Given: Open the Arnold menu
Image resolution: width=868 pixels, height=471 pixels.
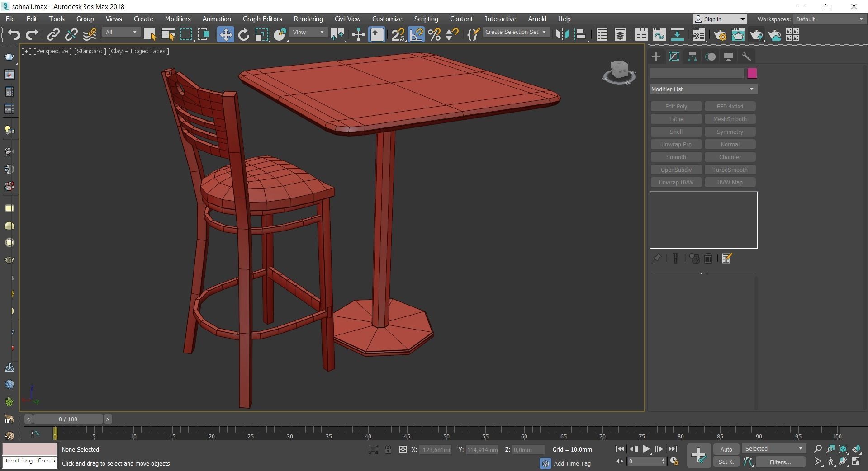Looking at the screenshot, I should coord(537,19).
